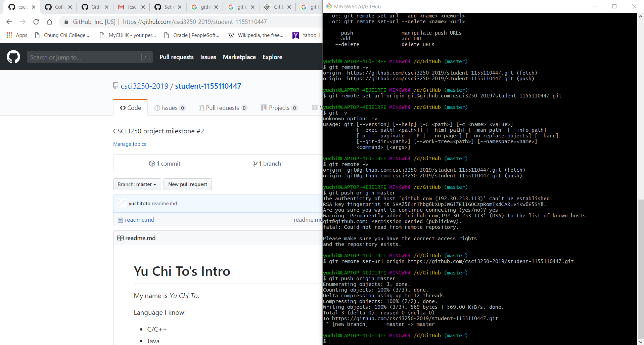Open the Wikipedia bookmark
644x345 pixels.
[256, 35]
